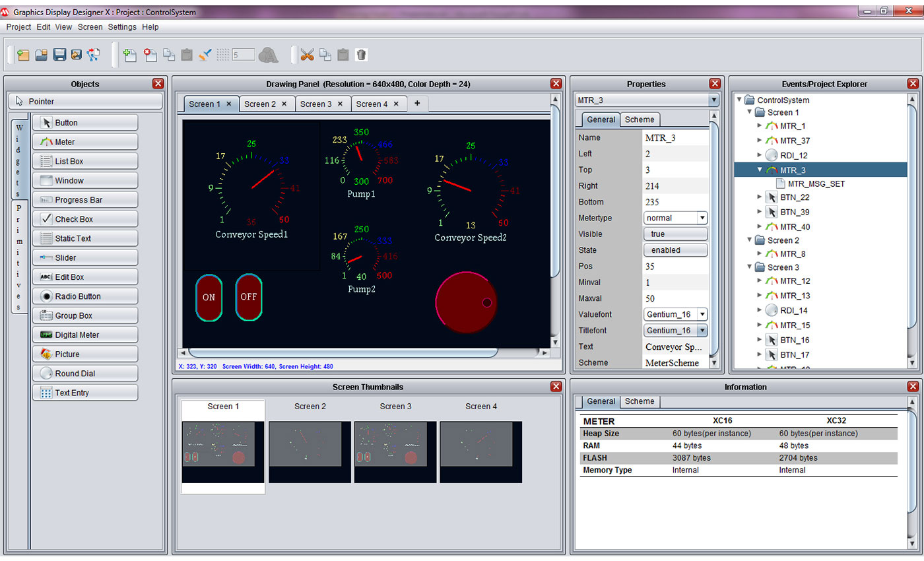Collapse the Screen 1 tree folder
This screenshot has width=924, height=561.
click(x=750, y=112)
